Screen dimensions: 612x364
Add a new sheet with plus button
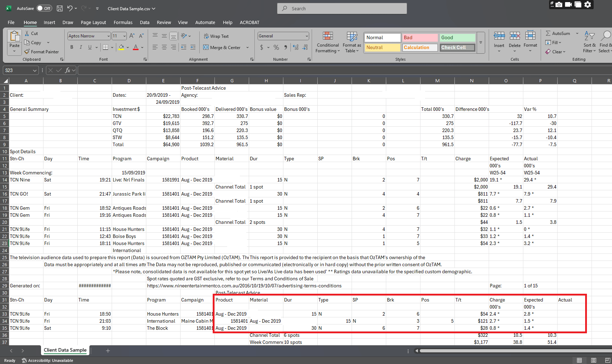click(x=108, y=351)
